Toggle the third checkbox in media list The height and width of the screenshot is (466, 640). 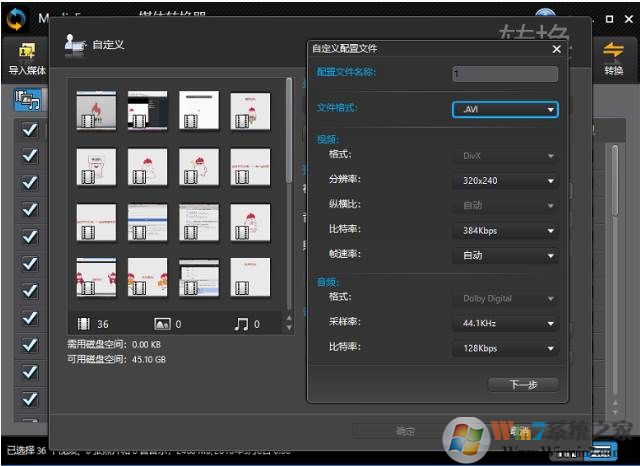coord(29,183)
